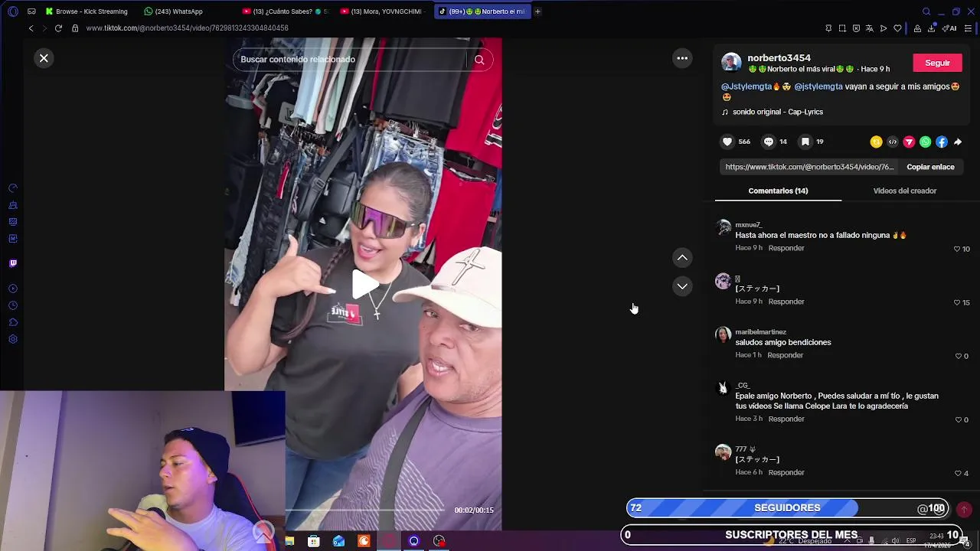Like mxnue7_ comment with 10 likes
The width and height of the screenshot is (980, 551).
tap(957, 249)
